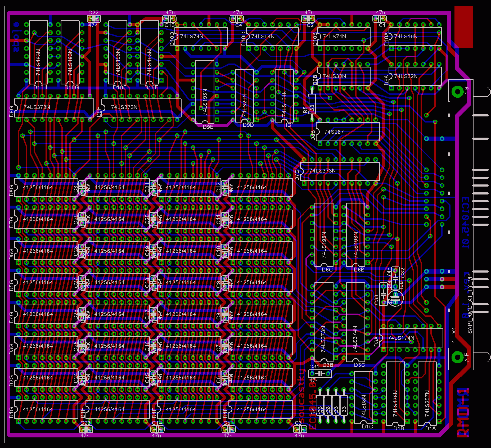Select the 74LS174N chip D3A
Screen dimensions: 491x448
[x=411, y=338]
